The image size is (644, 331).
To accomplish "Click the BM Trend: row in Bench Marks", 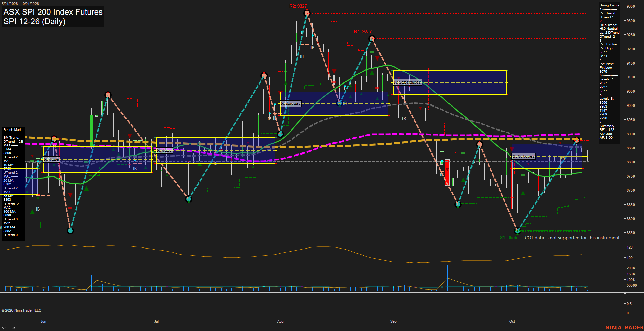I will pyautogui.click(x=11, y=138).
